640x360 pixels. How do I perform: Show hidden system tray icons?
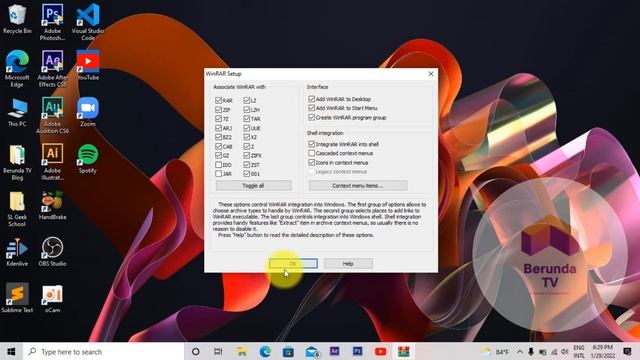pos(520,351)
